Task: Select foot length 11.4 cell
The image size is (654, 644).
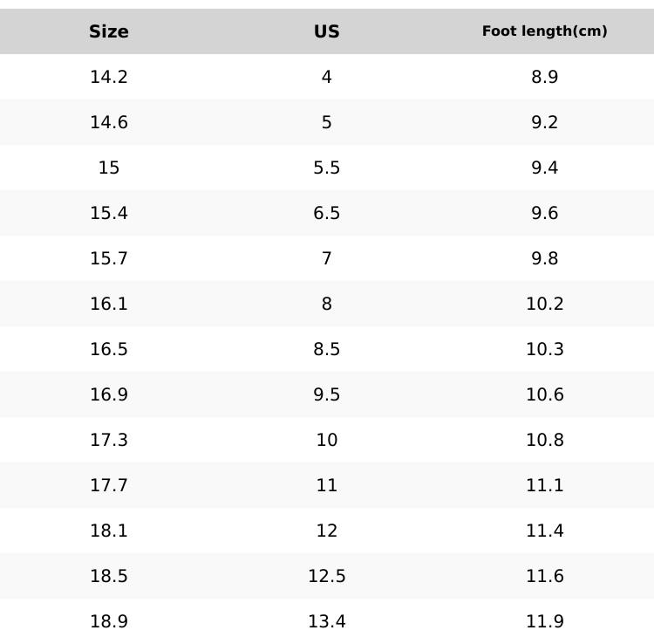Action: coord(544,531)
